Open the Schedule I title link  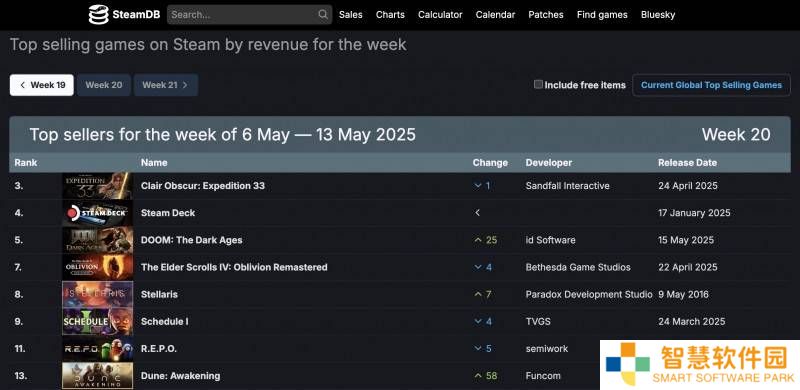click(164, 322)
